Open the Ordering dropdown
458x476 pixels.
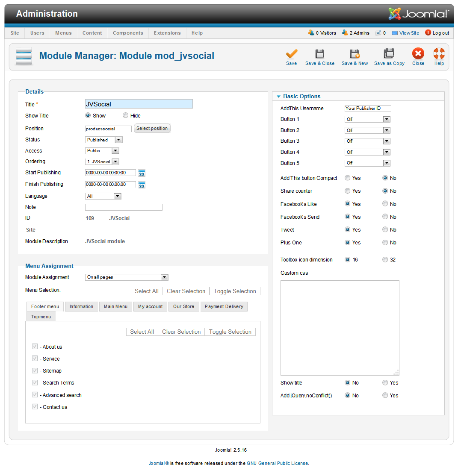pos(102,162)
